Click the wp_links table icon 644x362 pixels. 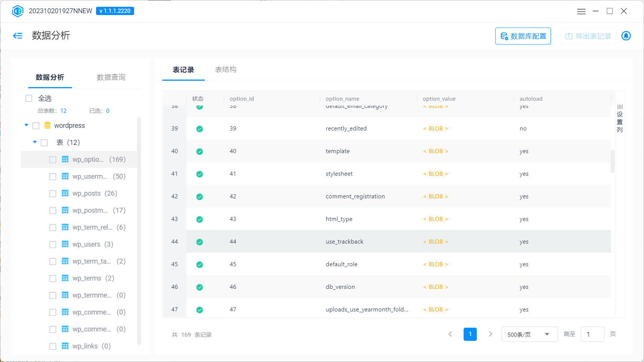65,346
